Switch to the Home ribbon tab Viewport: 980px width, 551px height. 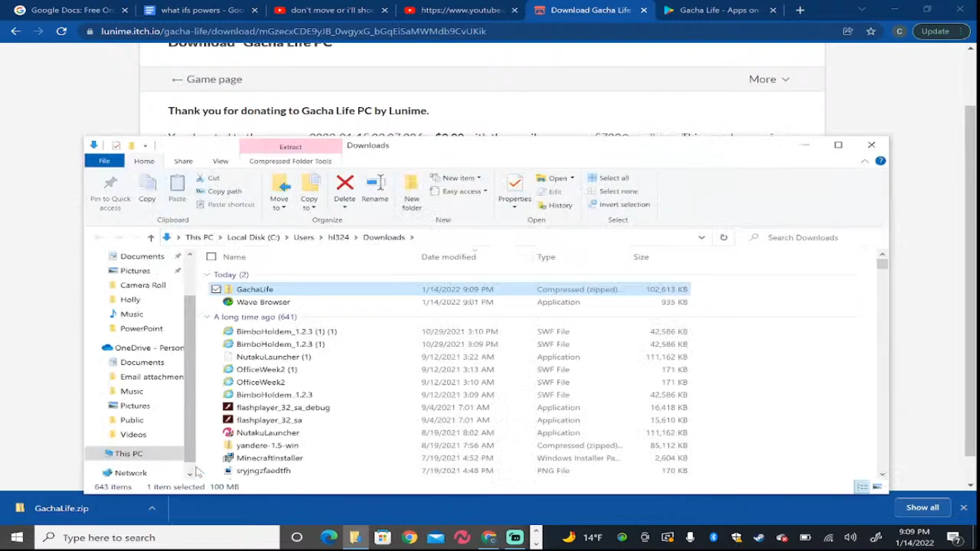click(x=144, y=161)
